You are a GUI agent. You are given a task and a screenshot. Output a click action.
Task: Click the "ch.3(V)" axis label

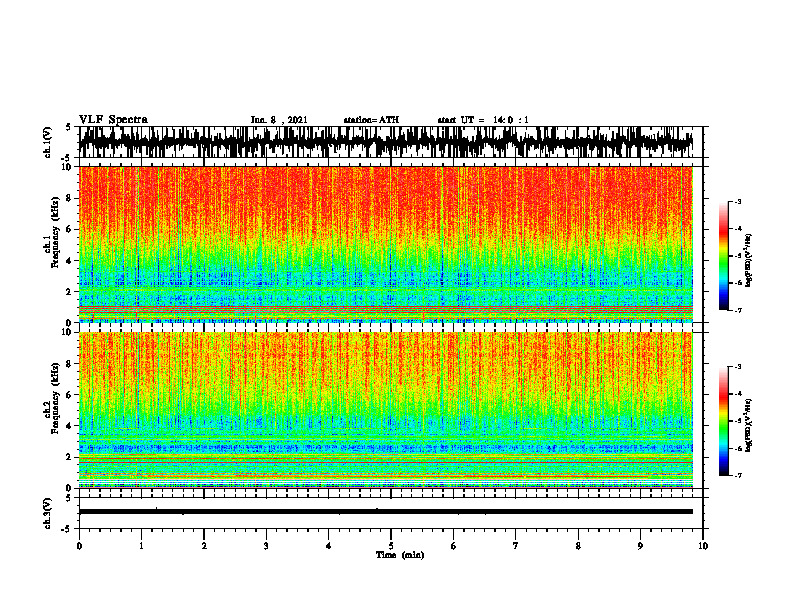[47, 513]
